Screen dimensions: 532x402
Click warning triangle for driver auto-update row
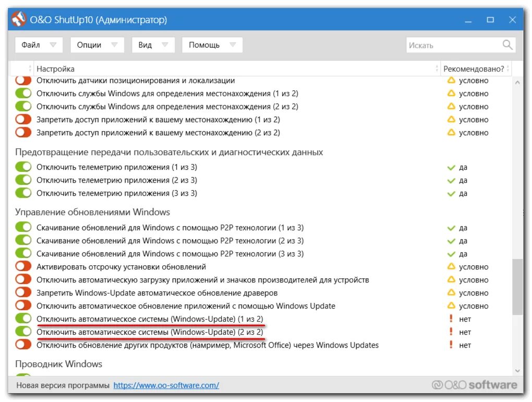coord(451,292)
